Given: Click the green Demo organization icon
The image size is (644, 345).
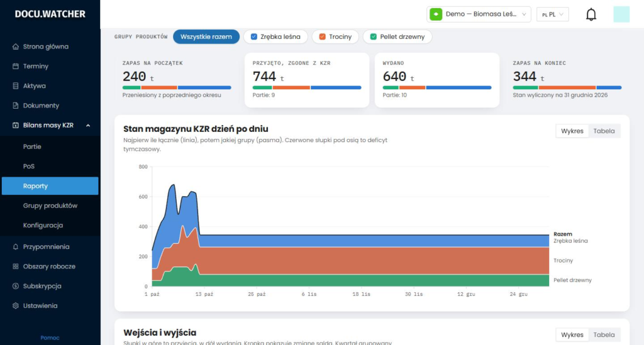Looking at the screenshot, I should [x=436, y=14].
